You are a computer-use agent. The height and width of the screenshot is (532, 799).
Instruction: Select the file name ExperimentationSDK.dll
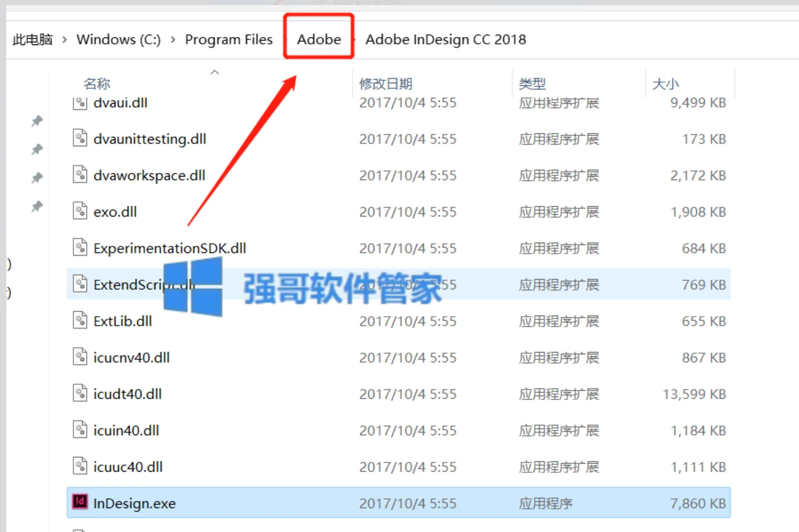pos(170,248)
